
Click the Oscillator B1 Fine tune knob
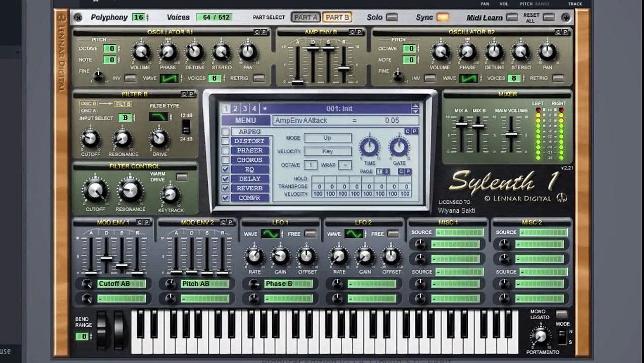99,77
